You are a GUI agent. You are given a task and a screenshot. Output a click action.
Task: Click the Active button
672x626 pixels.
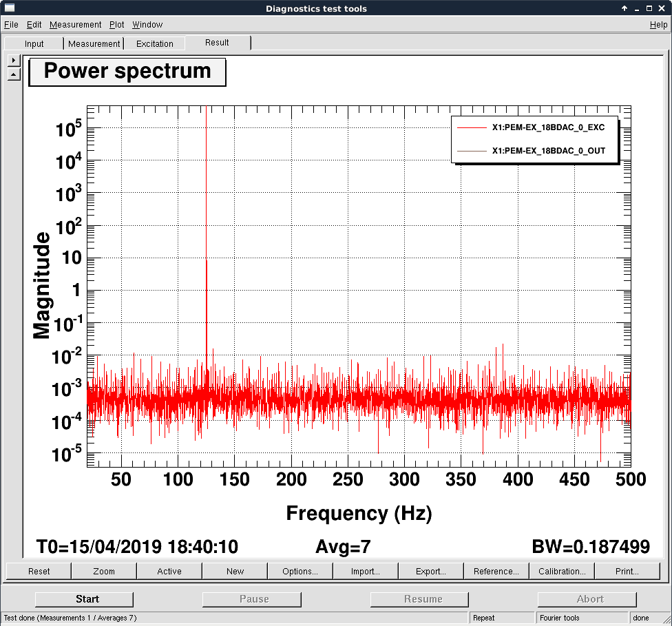coord(169,571)
